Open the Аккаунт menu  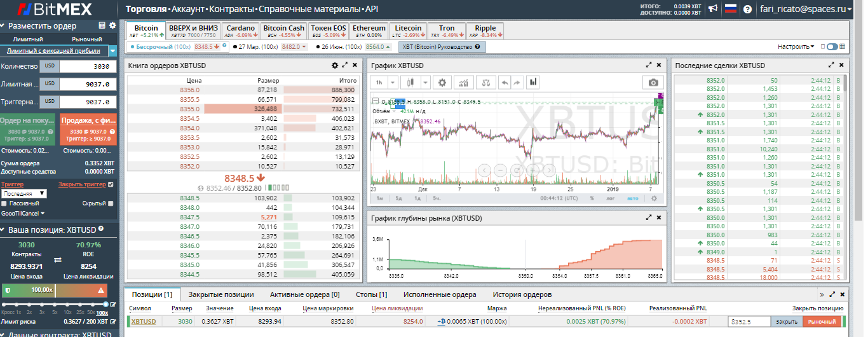click(189, 10)
